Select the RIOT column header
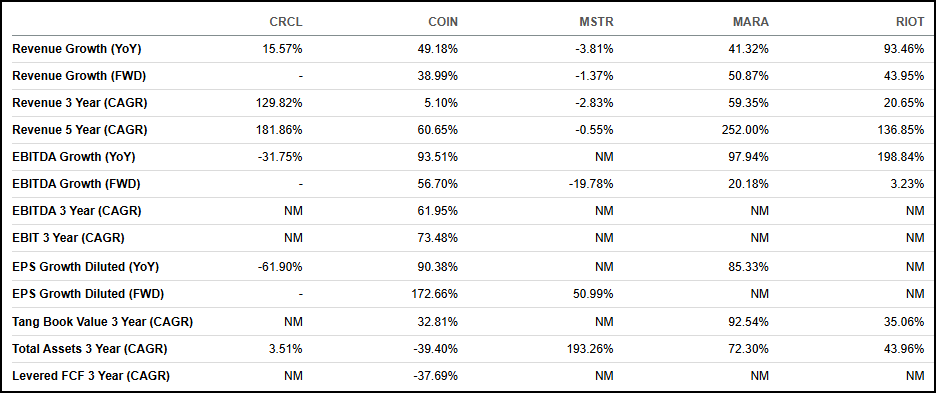Screen dimensions: 936x393 tap(909, 22)
